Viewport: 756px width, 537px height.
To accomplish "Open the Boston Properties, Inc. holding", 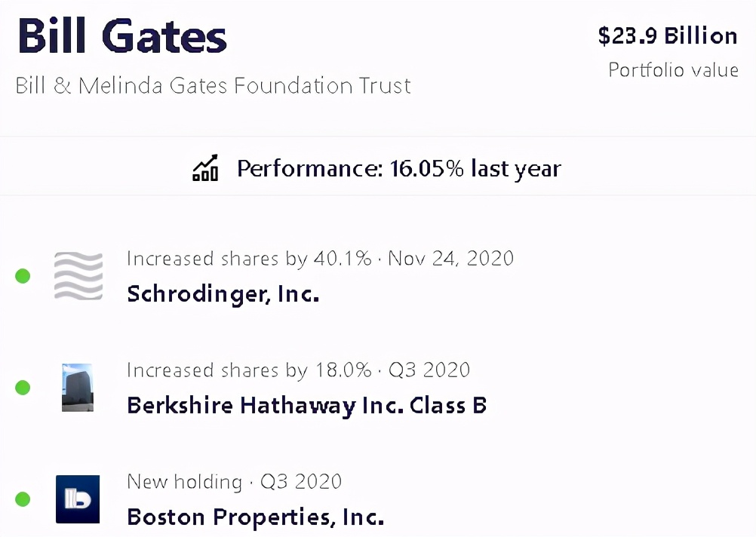I will 255,517.
